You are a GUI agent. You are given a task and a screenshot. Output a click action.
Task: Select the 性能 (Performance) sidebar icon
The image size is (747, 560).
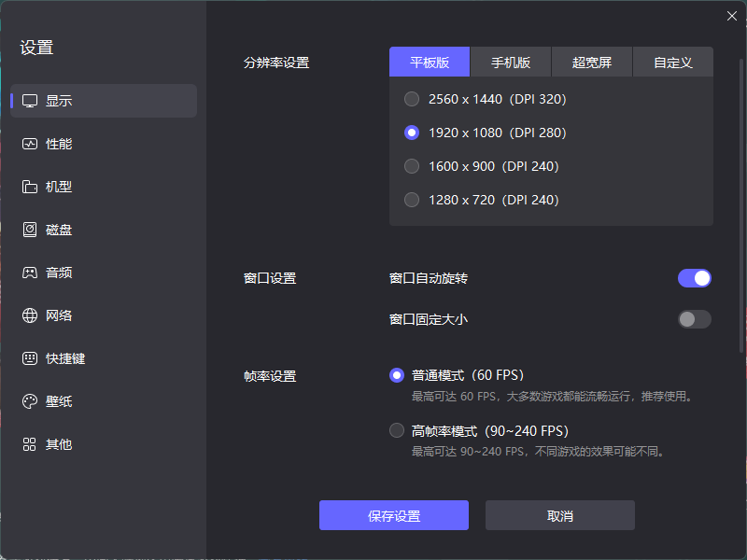tap(58, 144)
